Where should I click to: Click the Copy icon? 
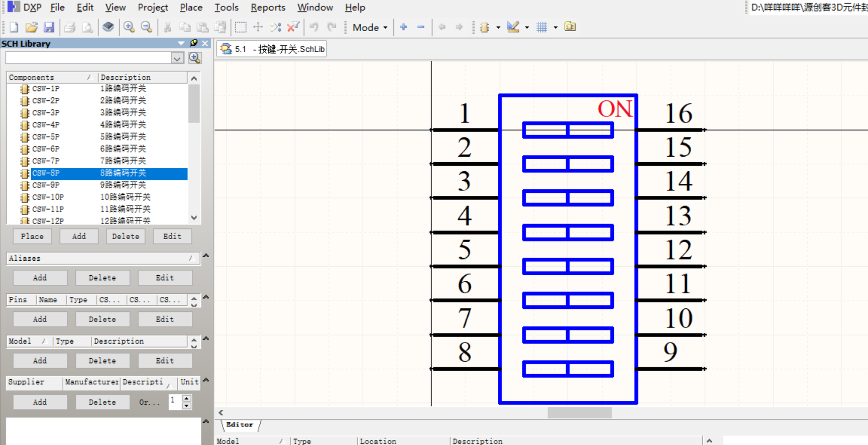pyautogui.click(x=185, y=27)
